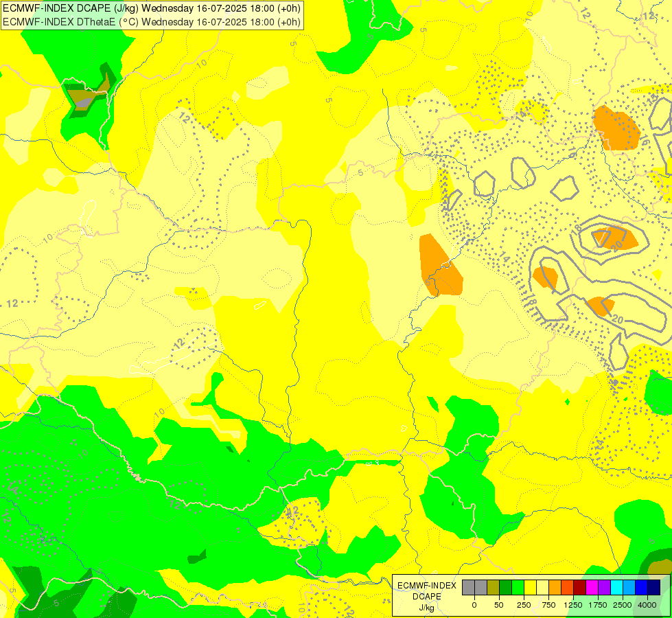Pick the magenta legend swatch before 1750
The height and width of the screenshot is (618, 672).
click(x=592, y=588)
